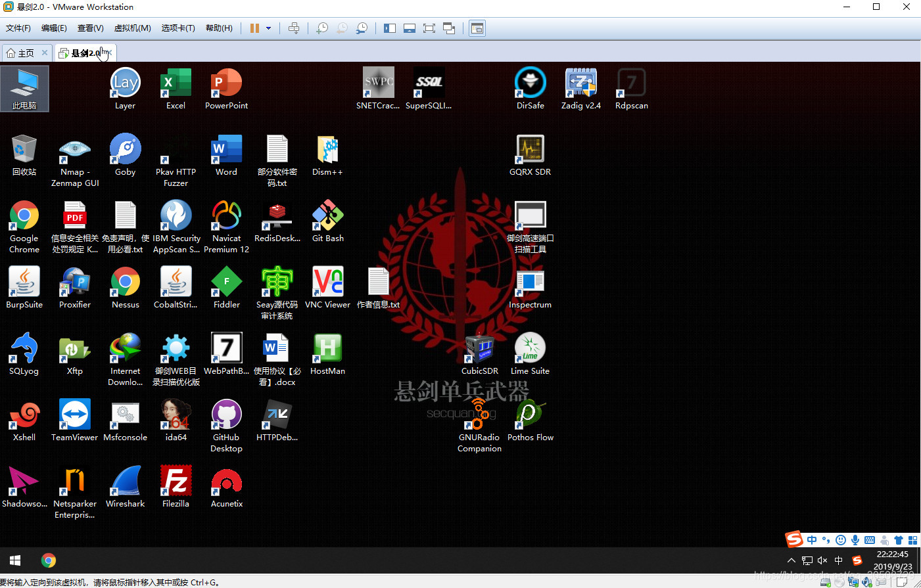Open Navicat Premium 12 shortcut
Screen dimensions: 921x588
click(227, 227)
